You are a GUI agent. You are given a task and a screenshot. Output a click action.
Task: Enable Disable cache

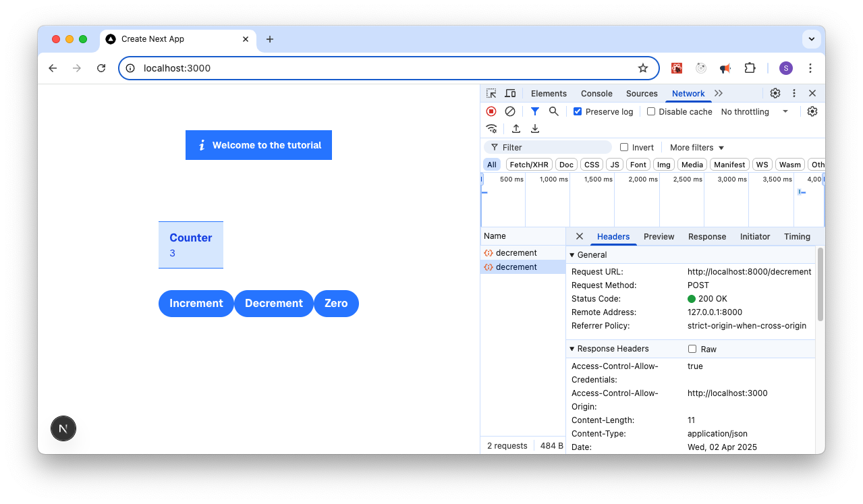click(651, 111)
